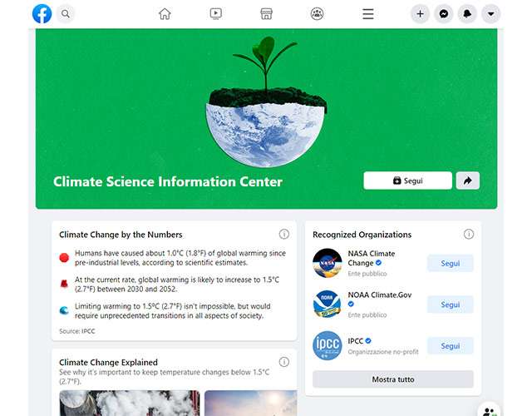This screenshot has width=532, height=416.
Task: Open the NASA Climate Change profile picture
Action: click(328, 263)
